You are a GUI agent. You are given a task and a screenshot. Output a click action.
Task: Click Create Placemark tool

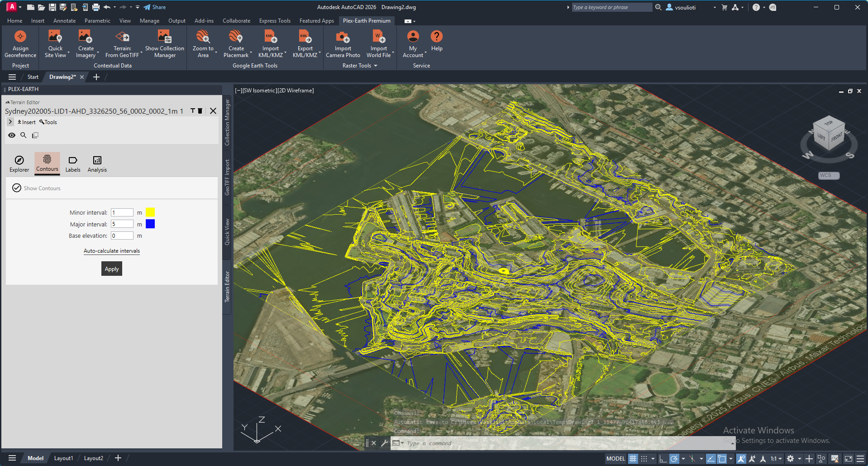coord(236,44)
